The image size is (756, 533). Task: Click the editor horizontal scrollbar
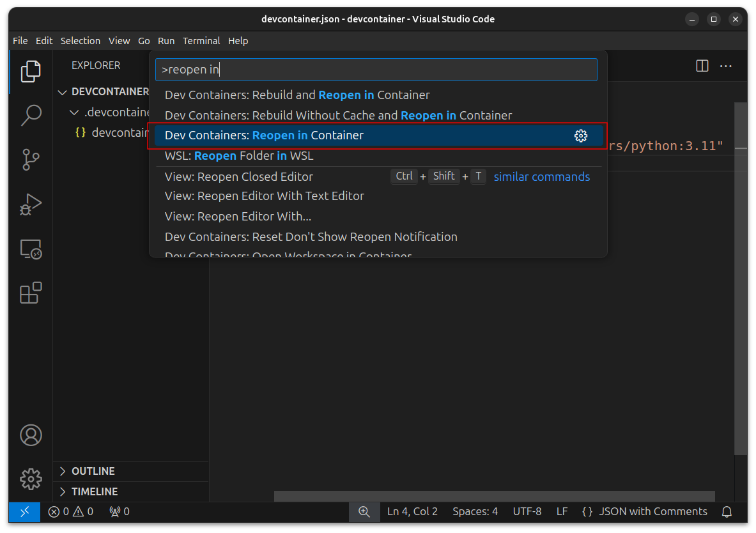[494, 497]
